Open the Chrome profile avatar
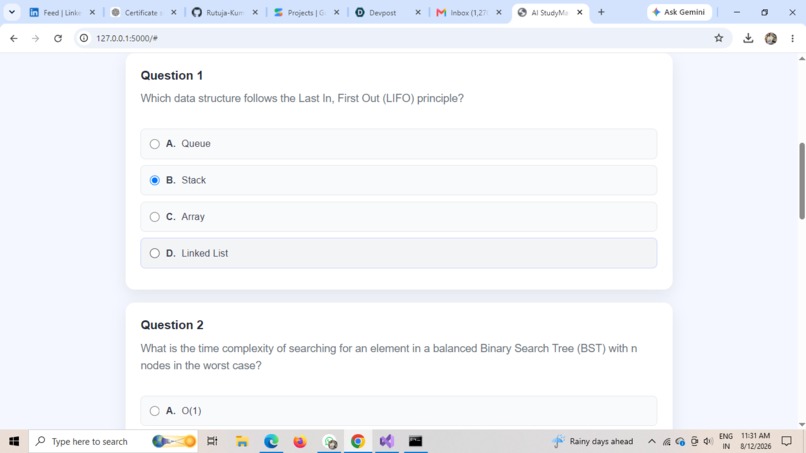 click(x=771, y=38)
